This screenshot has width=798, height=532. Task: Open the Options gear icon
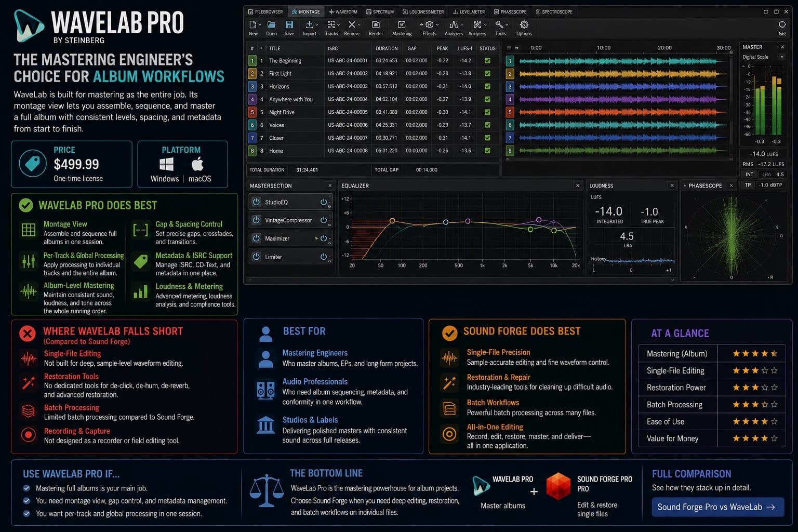[524, 24]
